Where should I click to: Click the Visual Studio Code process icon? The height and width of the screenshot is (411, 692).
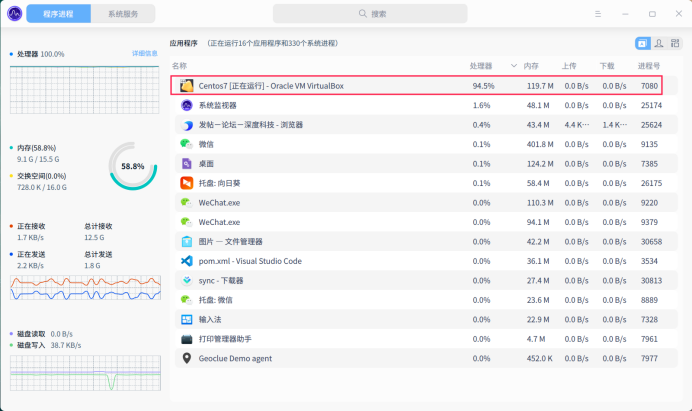(187, 261)
